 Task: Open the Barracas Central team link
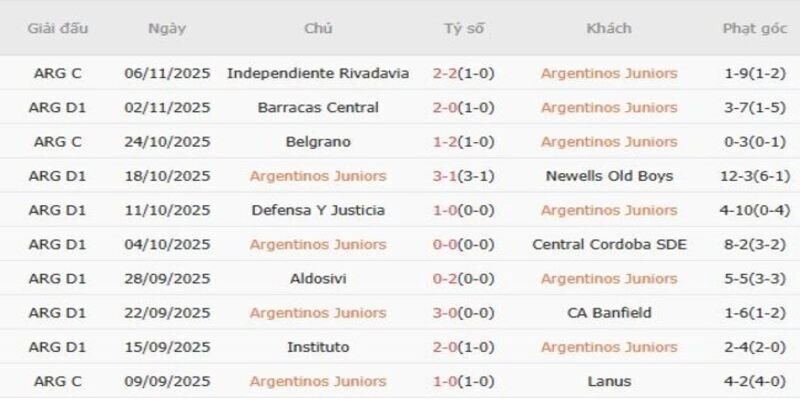pyautogui.click(x=318, y=107)
